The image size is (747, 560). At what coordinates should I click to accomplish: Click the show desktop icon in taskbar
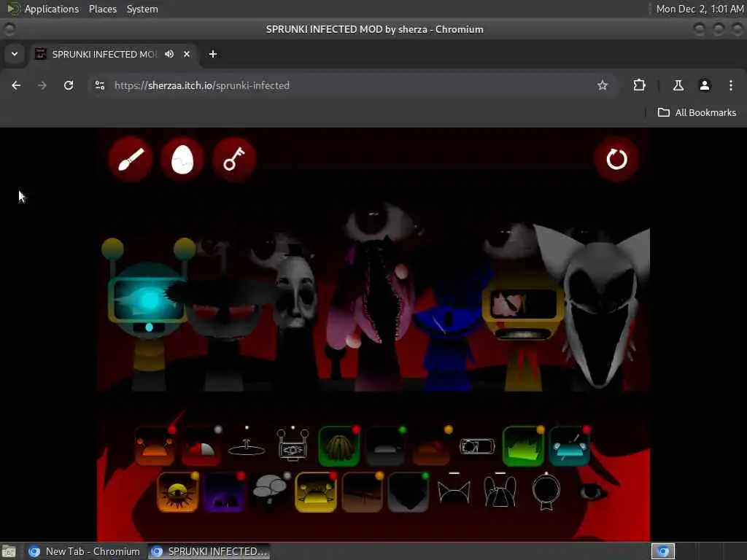pos(9,551)
